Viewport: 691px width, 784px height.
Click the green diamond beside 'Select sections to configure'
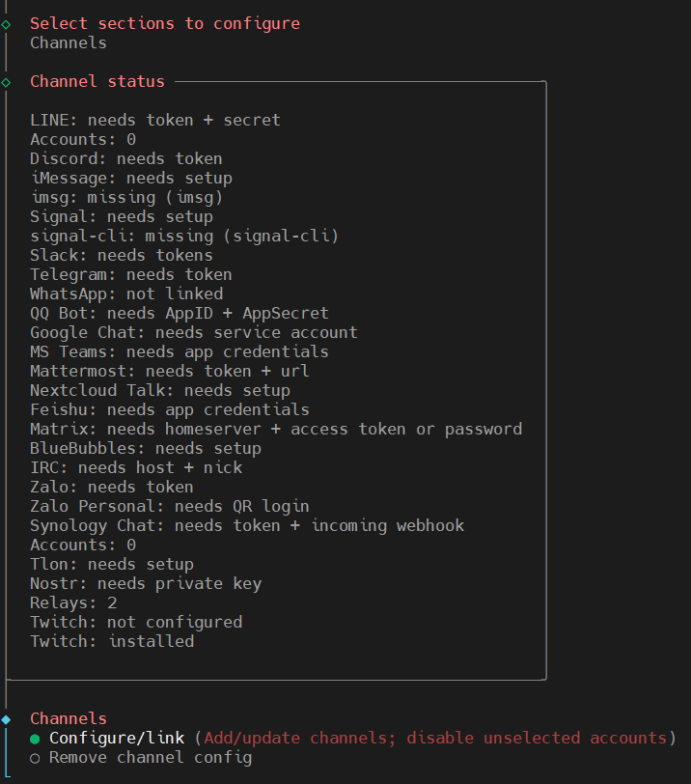click(7, 23)
